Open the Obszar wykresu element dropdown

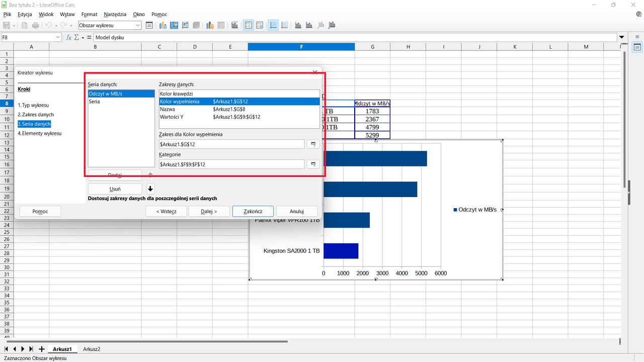[137, 25]
